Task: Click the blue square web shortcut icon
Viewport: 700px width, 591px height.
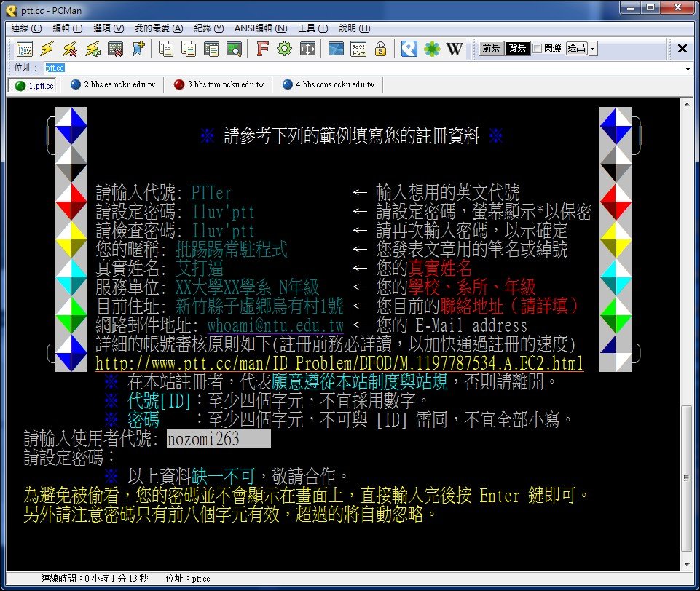Action: click(x=409, y=49)
